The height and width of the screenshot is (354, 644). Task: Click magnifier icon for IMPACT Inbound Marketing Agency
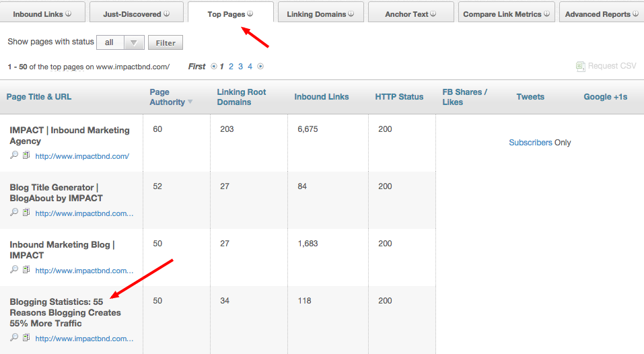coord(14,155)
